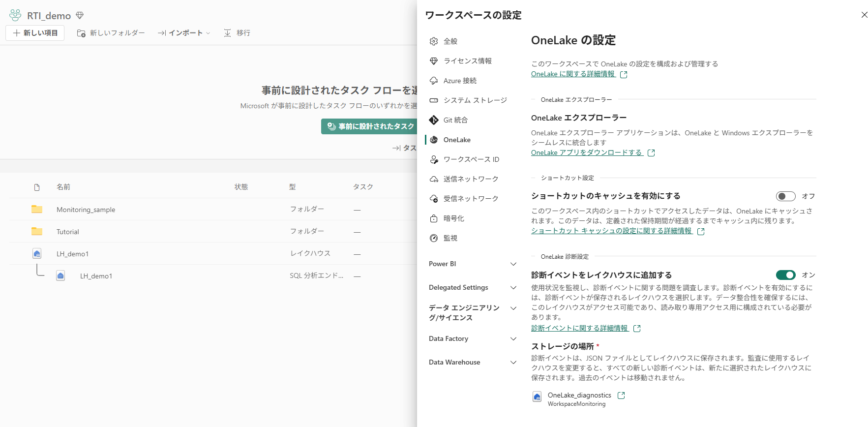Click the inbound network cloud icon

tap(434, 199)
